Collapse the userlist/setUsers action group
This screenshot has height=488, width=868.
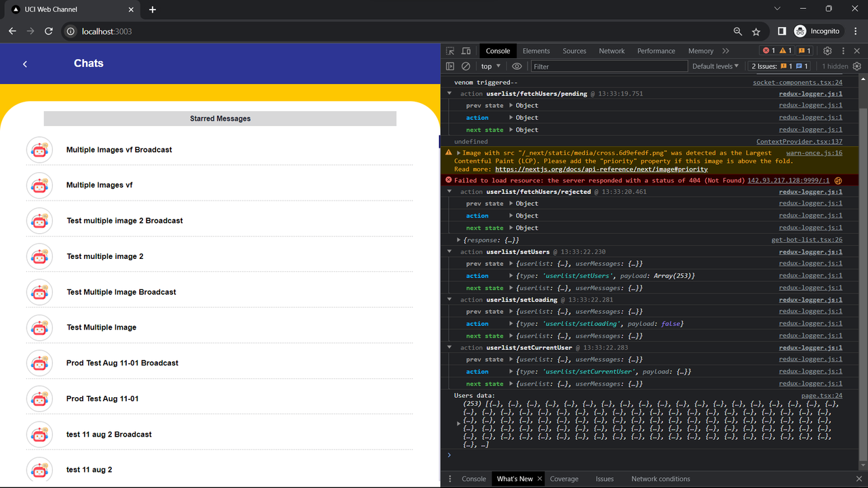pos(450,252)
